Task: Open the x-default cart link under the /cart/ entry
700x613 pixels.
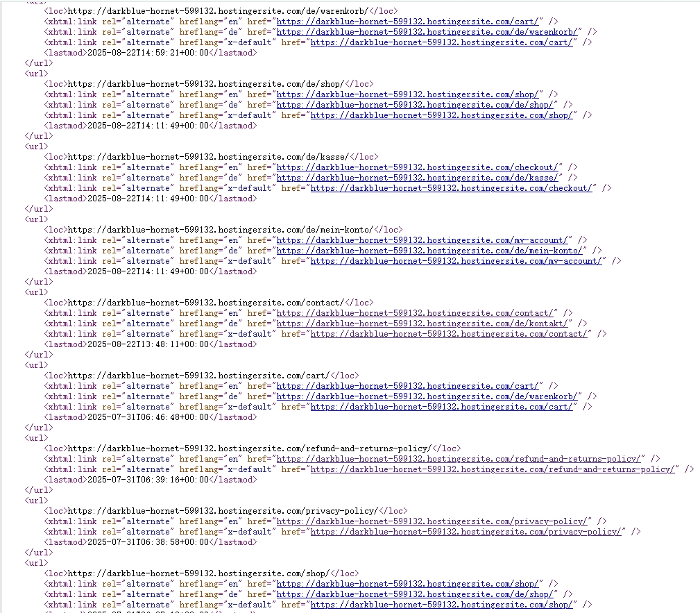Action: pos(441,407)
